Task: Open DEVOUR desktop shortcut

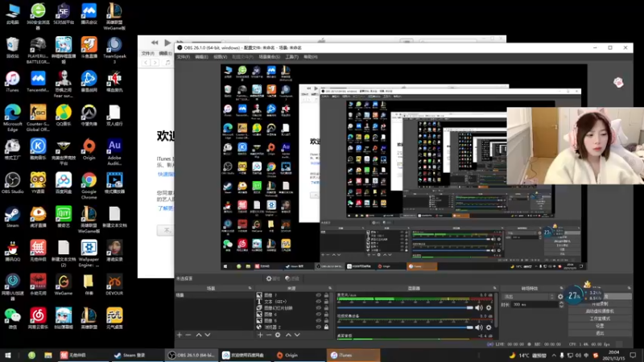Action: (x=114, y=286)
